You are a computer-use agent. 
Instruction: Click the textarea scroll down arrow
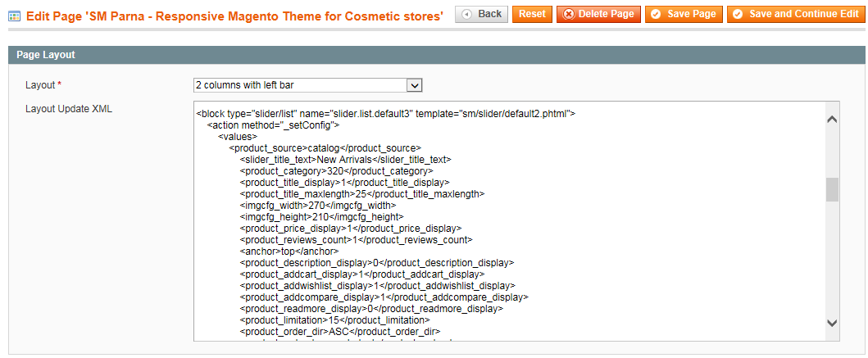click(x=832, y=323)
